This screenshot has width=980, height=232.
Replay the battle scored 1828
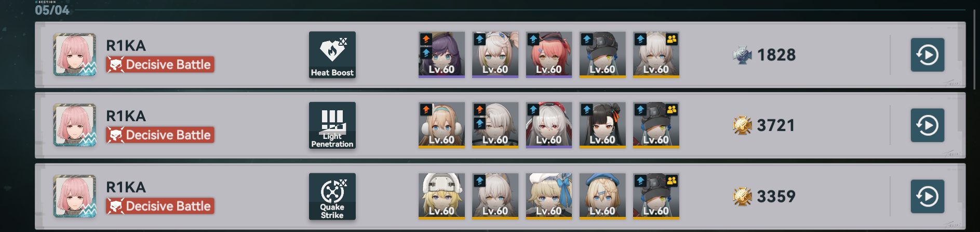click(928, 55)
